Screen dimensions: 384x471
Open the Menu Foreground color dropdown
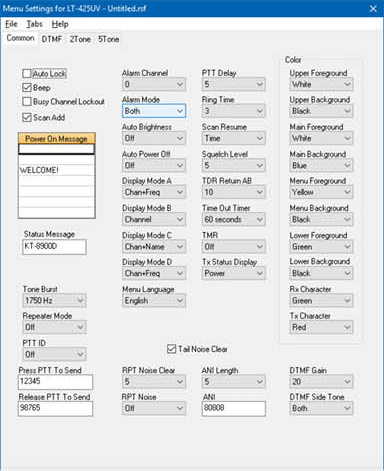[321, 192]
